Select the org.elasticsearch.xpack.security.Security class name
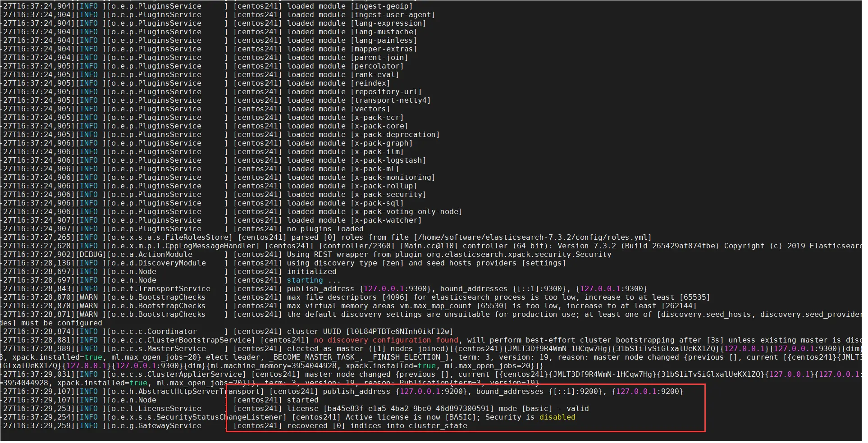 pyautogui.click(x=519, y=255)
